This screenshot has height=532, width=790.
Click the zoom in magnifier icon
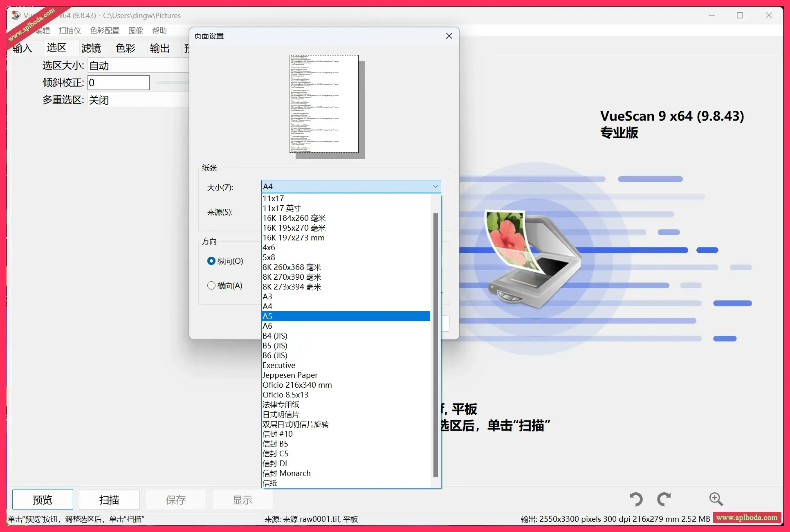tap(716, 499)
